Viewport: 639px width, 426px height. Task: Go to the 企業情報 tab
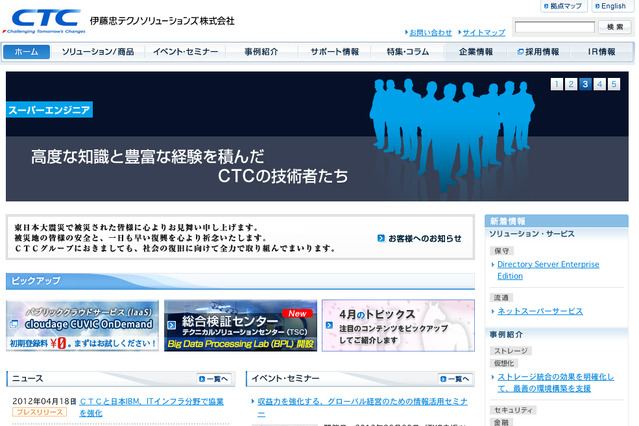[x=475, y=52]
